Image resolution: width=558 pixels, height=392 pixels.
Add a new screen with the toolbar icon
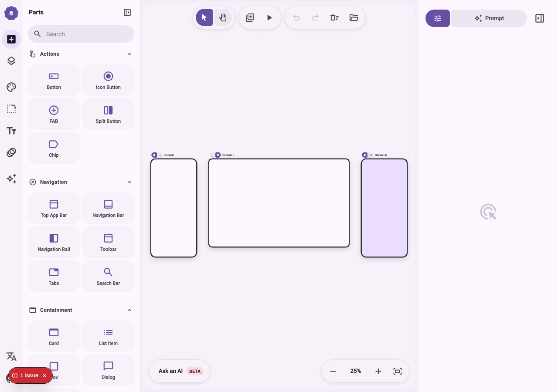pyautogui.click(x=250, y=17)
